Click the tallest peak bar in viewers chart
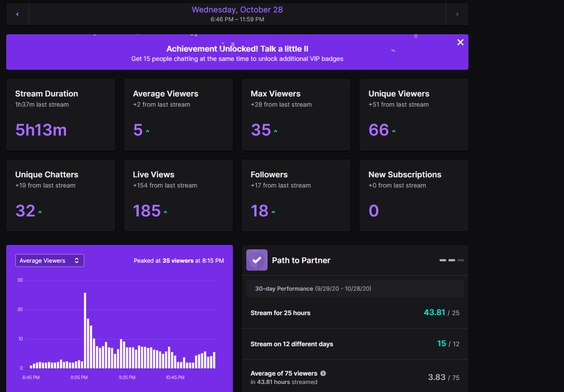The width and height of the screenshot is (564, 392). coord(85,330)
